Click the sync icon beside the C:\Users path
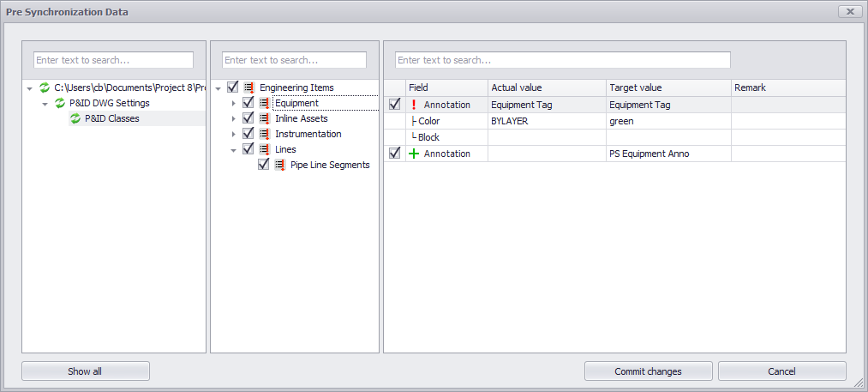The image size is (868, 392). click(x=45, y=87)
